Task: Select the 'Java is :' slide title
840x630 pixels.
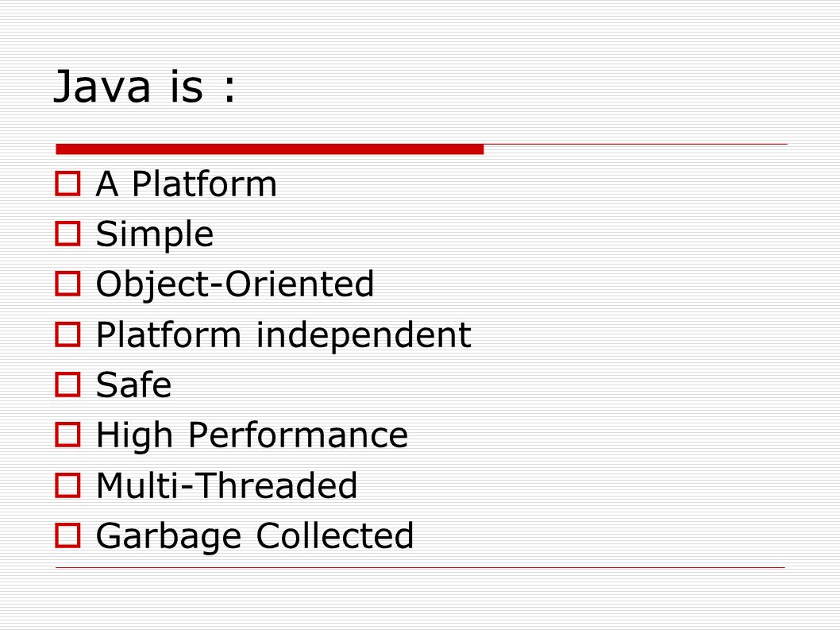Action: (x=144, y=87)
